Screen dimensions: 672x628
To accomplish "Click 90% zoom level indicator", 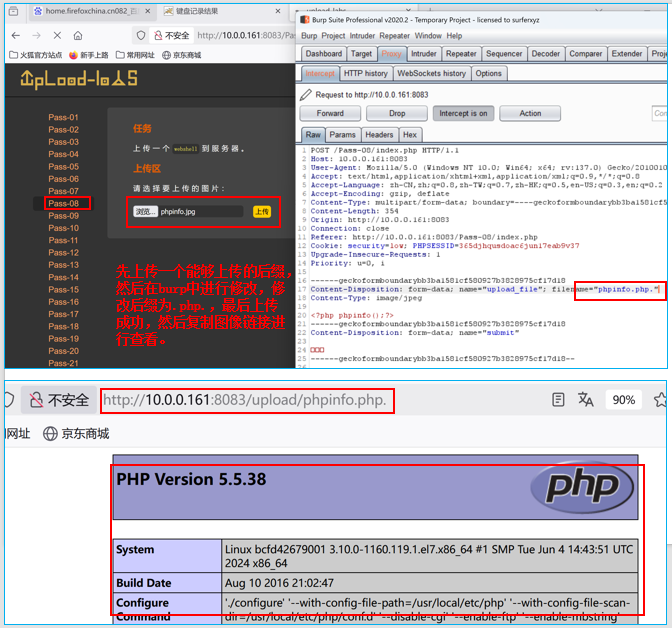I will pos(623,400).
